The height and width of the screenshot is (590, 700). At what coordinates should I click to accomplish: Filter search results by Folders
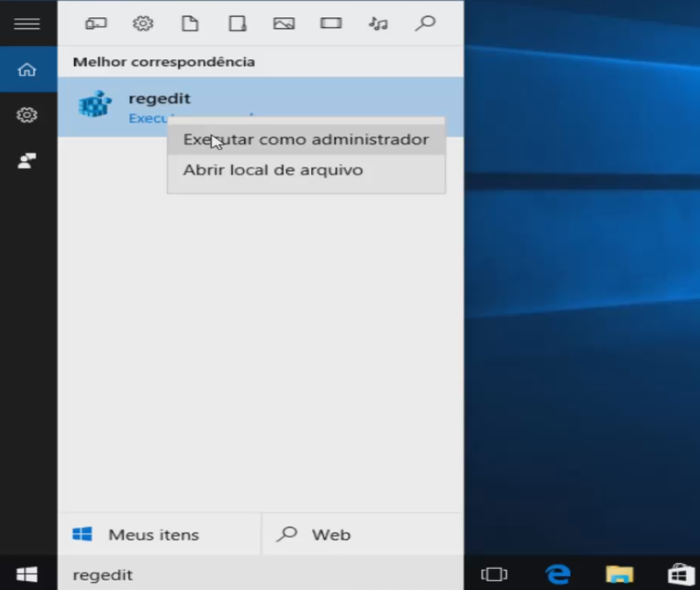237,24
